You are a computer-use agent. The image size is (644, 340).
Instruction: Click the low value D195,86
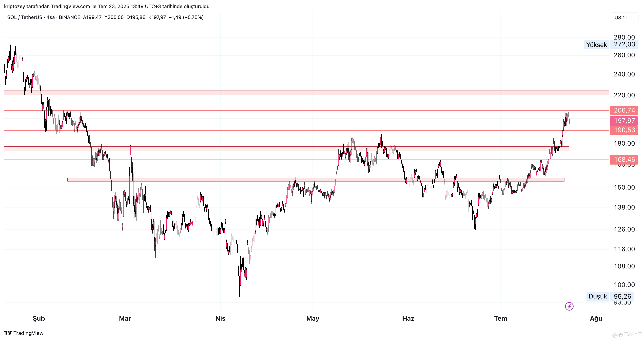[x=136, y=17]
